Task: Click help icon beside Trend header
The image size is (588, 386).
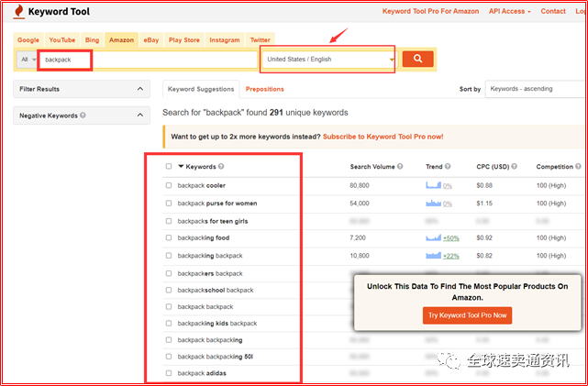Action: pyautogui.click(x=449, y=167)
